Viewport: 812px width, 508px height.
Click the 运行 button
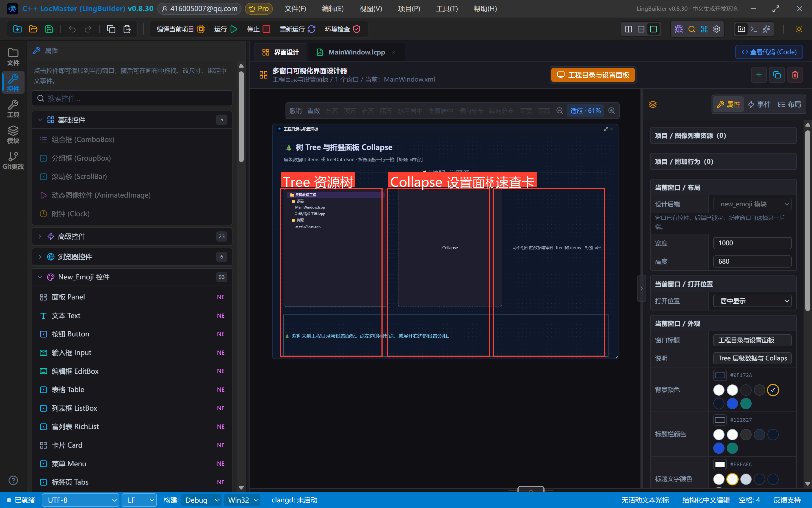tap(226, 29)
